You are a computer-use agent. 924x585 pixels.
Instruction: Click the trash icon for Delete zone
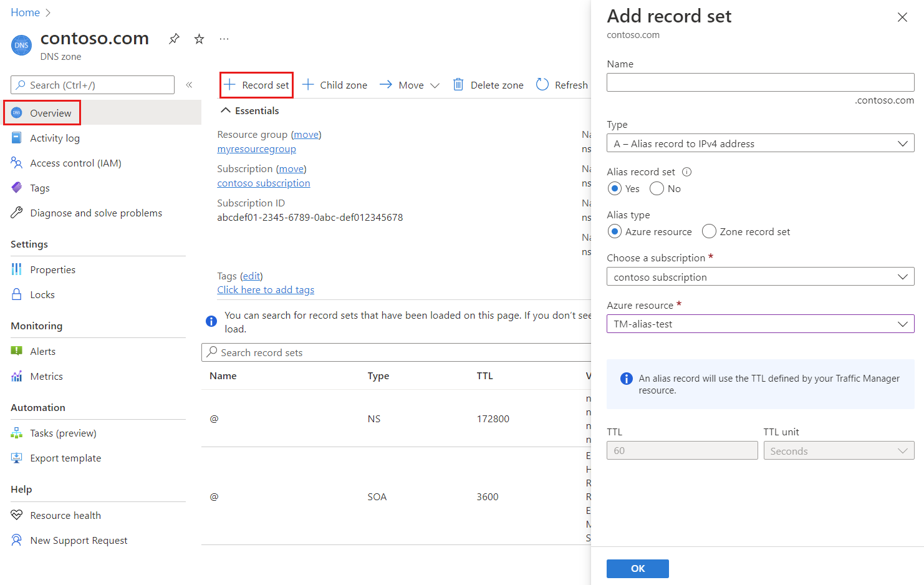(458, 84)
